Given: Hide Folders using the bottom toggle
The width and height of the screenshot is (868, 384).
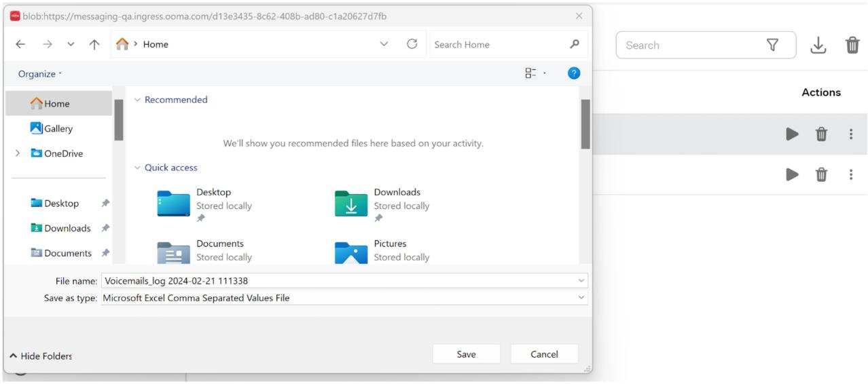Looking at the screenshot, I should [x=40, y=356].
